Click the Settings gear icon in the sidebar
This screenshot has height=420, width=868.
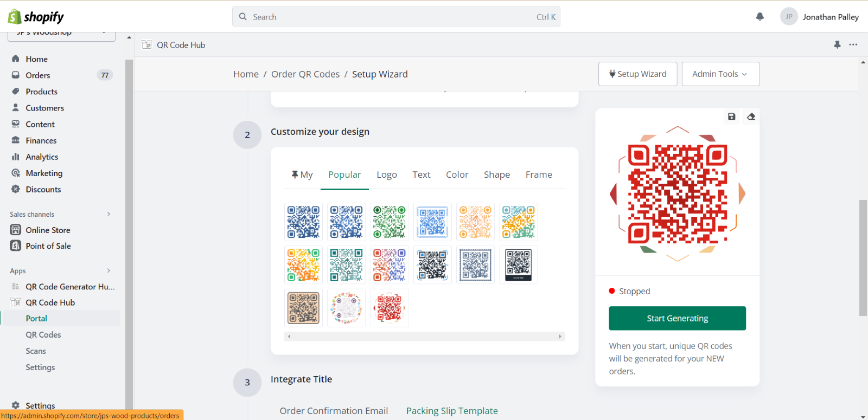[16, 405]
